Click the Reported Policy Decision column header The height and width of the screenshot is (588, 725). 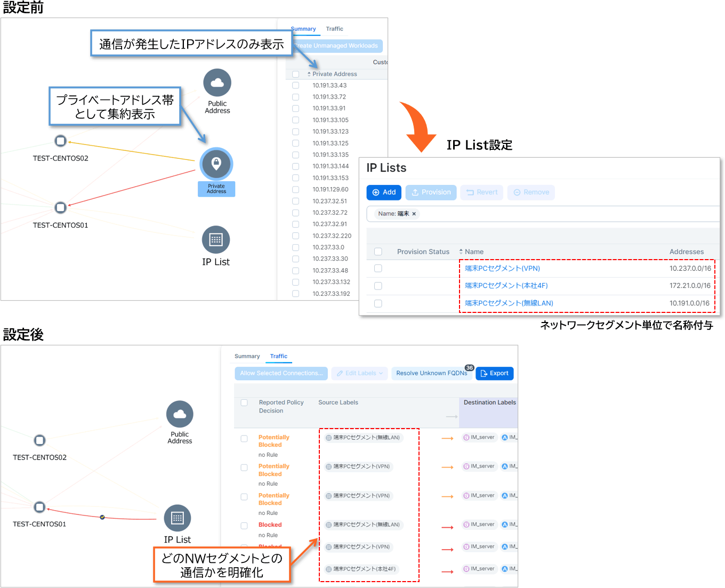281,407
